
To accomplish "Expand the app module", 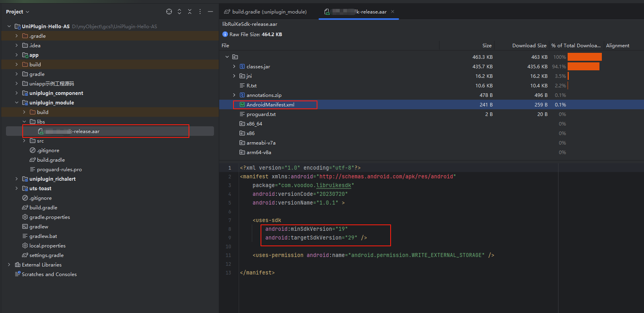I will click(x=17, y=55).
